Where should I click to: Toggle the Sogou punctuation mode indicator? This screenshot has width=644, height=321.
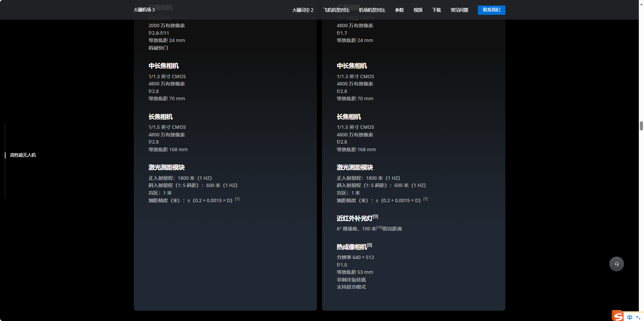click(638, 317)
